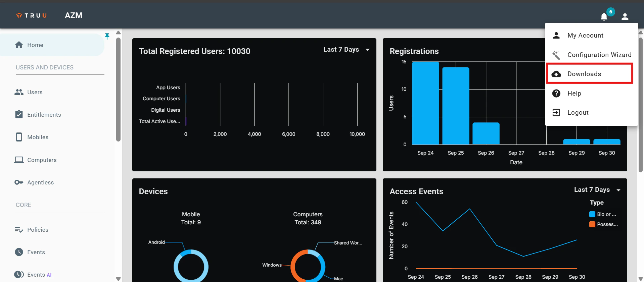The height and width of the screenshot is (282, 644).
Task: Open My Account from the menu
Action: 592,35
